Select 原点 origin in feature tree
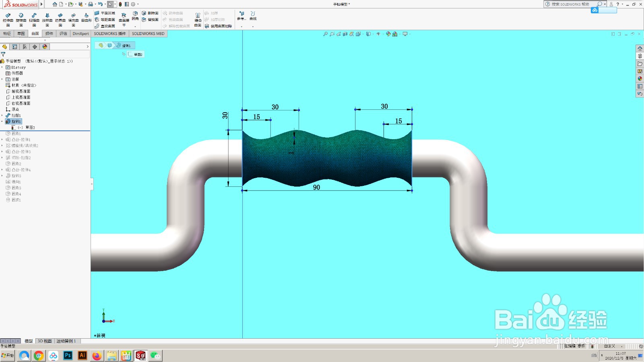 point(12,109)
